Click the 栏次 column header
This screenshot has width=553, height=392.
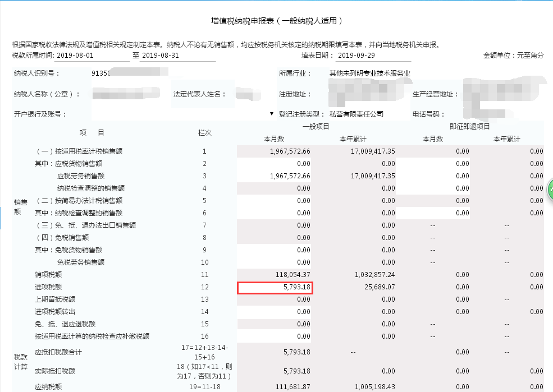(204, 132)
